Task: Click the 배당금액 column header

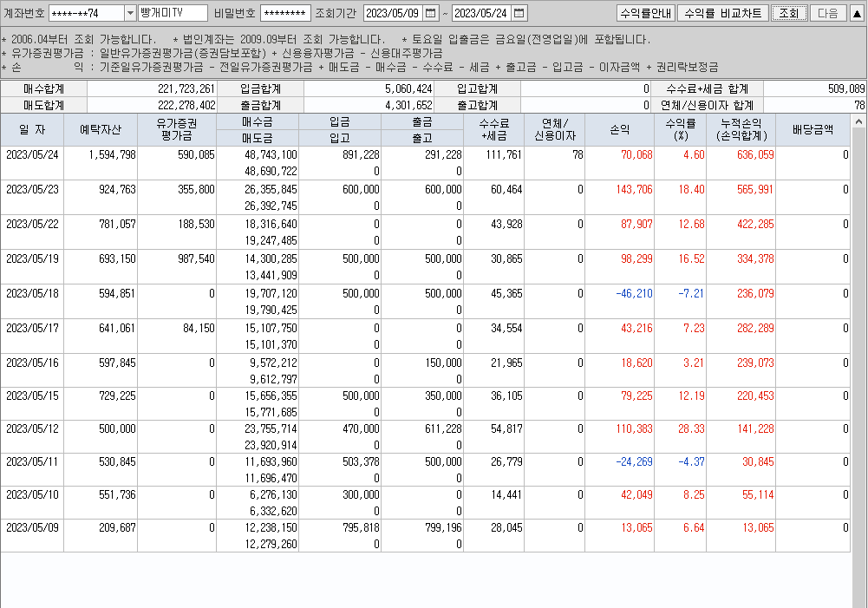Action: pos(813,130)
